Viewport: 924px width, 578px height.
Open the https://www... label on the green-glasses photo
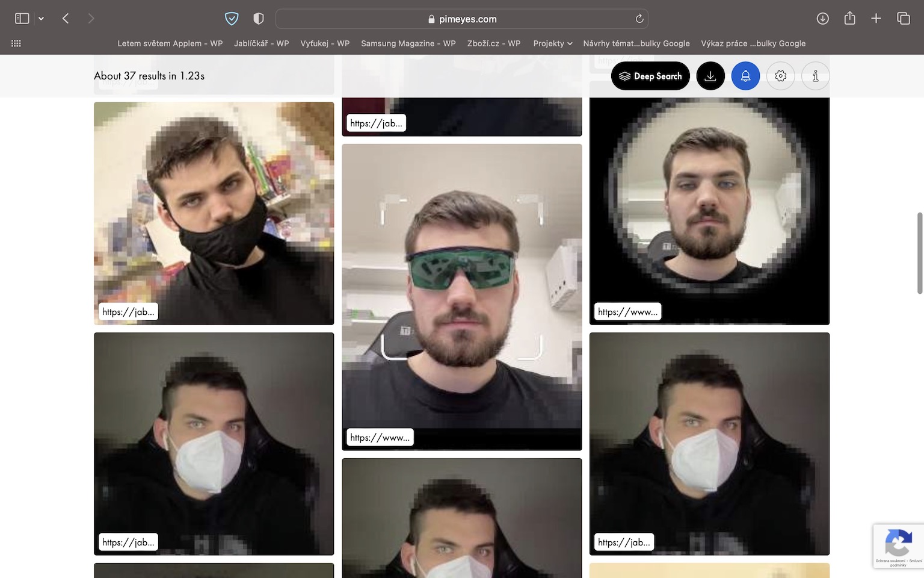coord(380,438)
